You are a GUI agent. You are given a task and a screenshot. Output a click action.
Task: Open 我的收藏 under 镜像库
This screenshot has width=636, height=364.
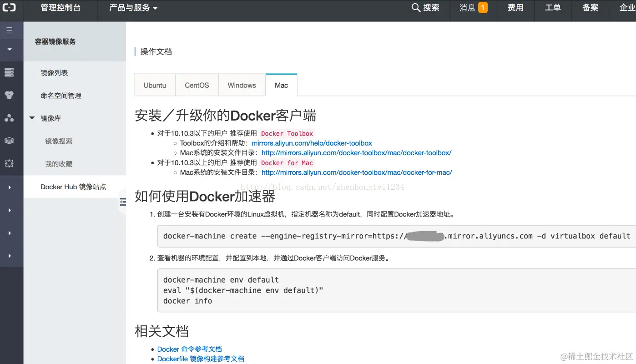59,164
